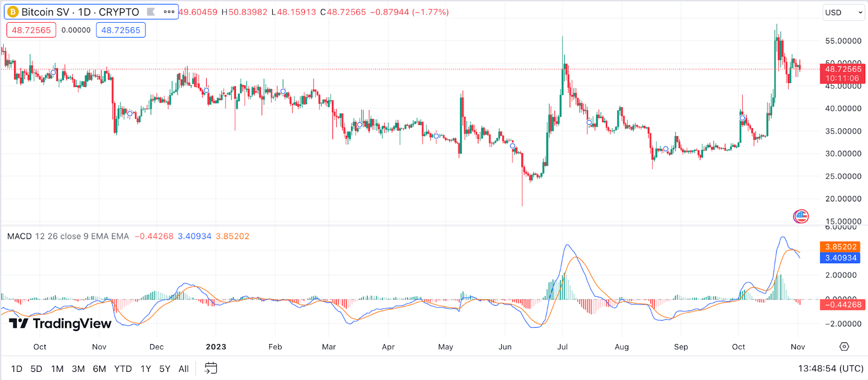868x380 pixels.
Task: Click the blue 48.72565 buy price box
Action: pyautogui.click(x=120, y=30)
